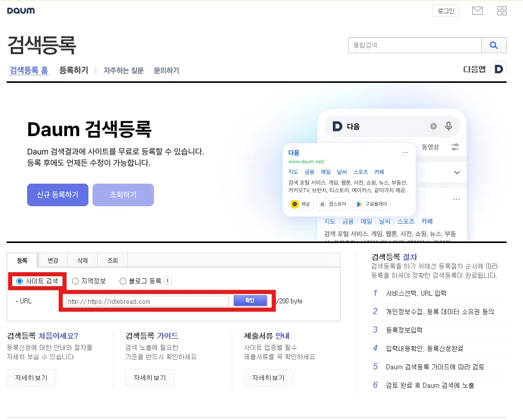Screen dimensions: 523x420
Task: Click step 2 개인정보수집, 등록 데이터 소유권 동의
Action: [x=440, y=312]
